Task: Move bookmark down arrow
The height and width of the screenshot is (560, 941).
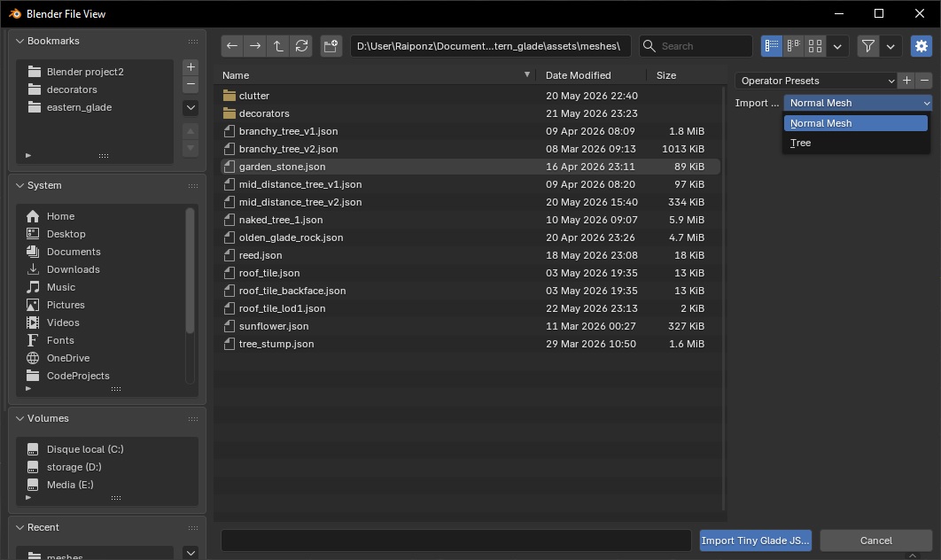Action: pyautogui.click(x=191, y=148)
